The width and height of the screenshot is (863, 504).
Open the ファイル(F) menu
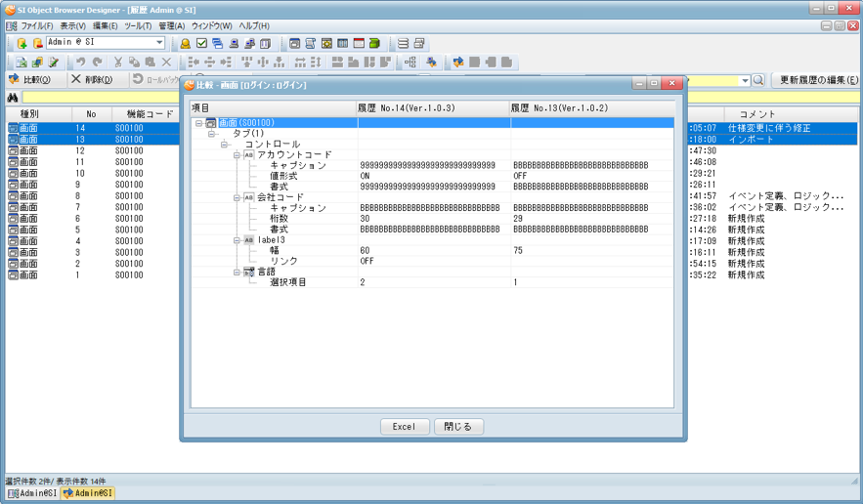pyautogui.click(x=37, y=26)
